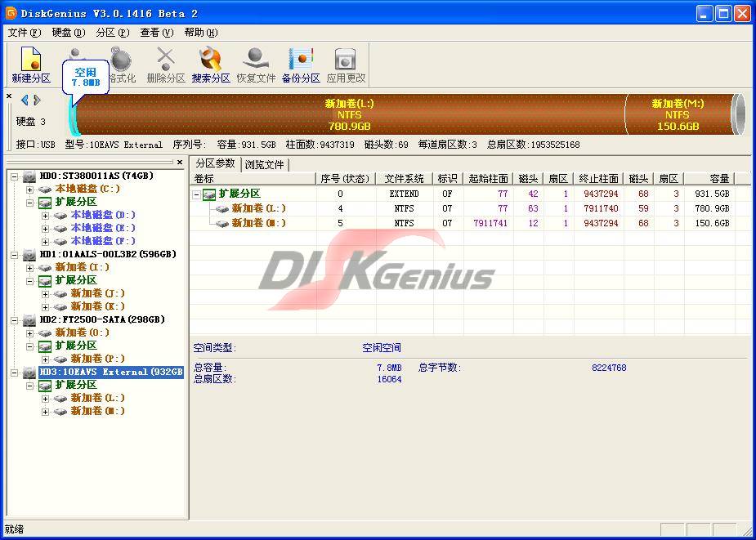Start 备份分区 (backup partition) from the toolbar
Viewport: 756px width, 540px height.
301,65
